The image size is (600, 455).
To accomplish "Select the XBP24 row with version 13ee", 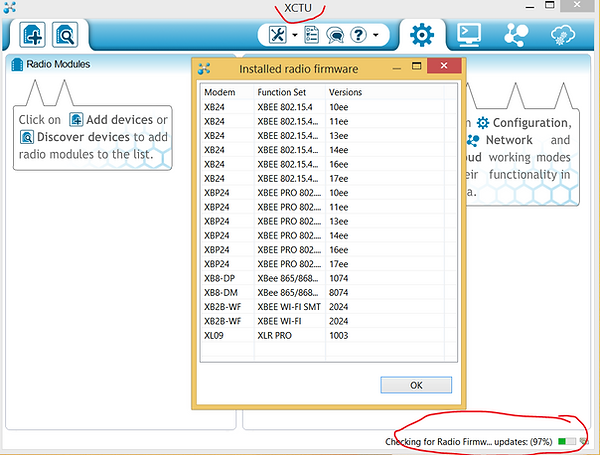I will [x=328, y=221].
